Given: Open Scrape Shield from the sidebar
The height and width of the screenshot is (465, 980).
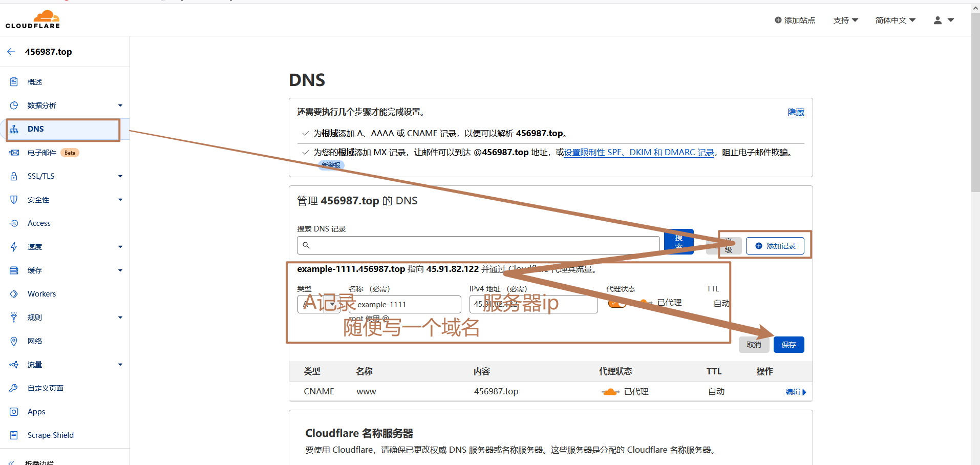Looking at the screenshot, I should (x=50, y=435).
